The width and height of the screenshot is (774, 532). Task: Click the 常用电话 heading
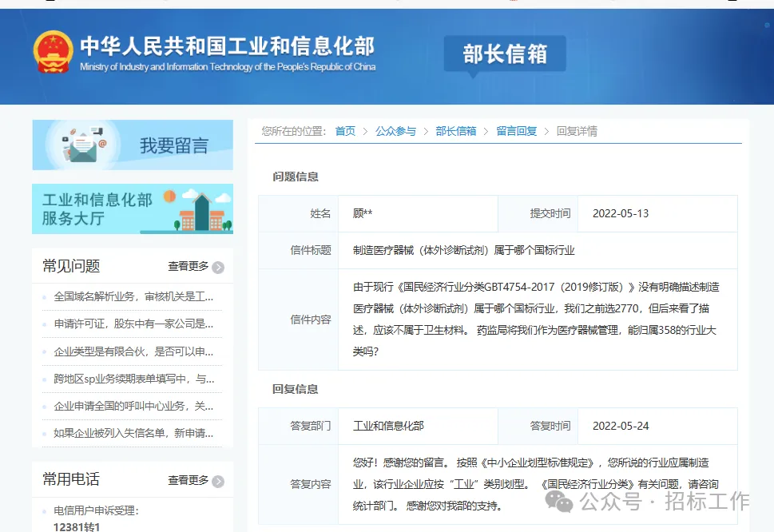tap(71, 479)
